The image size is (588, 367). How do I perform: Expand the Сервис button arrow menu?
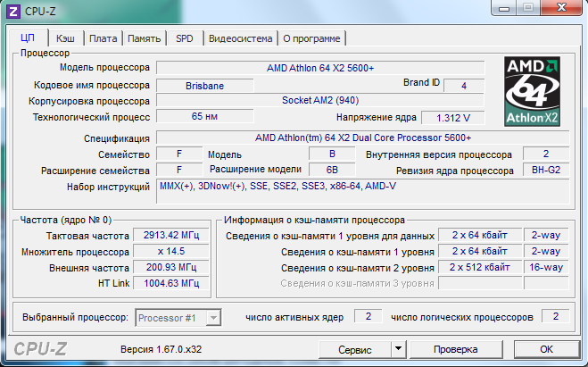click(399, 349)
